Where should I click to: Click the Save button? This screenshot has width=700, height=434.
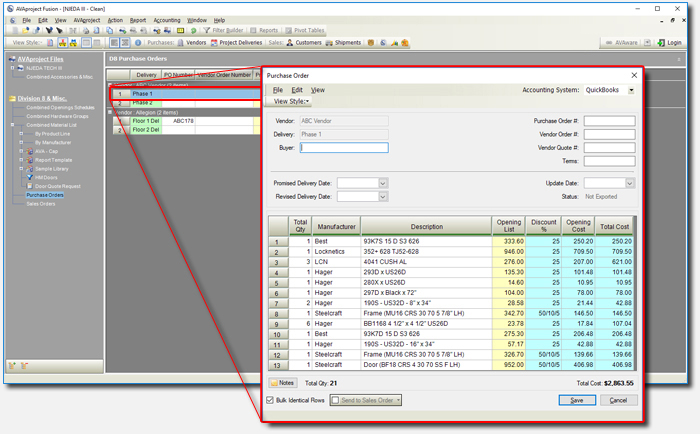pyautogui.click(x=576, y=400)
